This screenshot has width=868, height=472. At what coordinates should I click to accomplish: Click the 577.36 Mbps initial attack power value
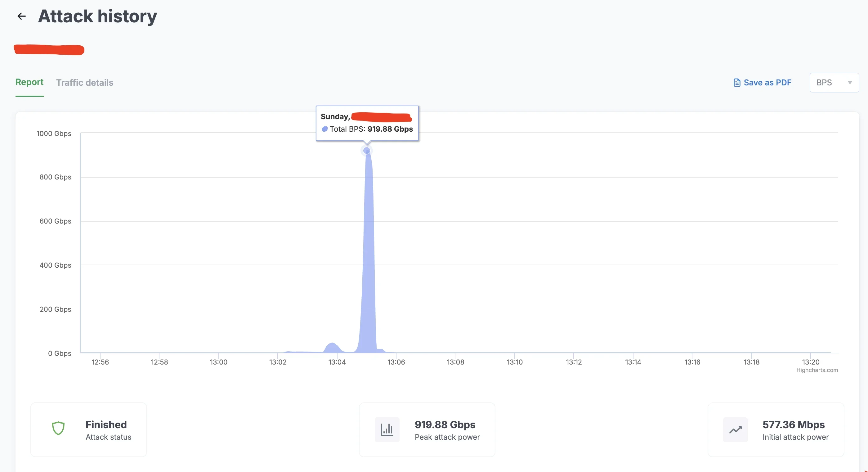tap(794, 424)
